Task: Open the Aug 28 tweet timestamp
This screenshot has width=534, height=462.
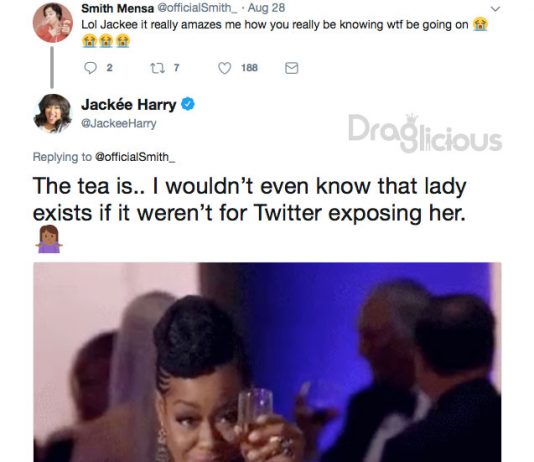Action: point(266,8)
